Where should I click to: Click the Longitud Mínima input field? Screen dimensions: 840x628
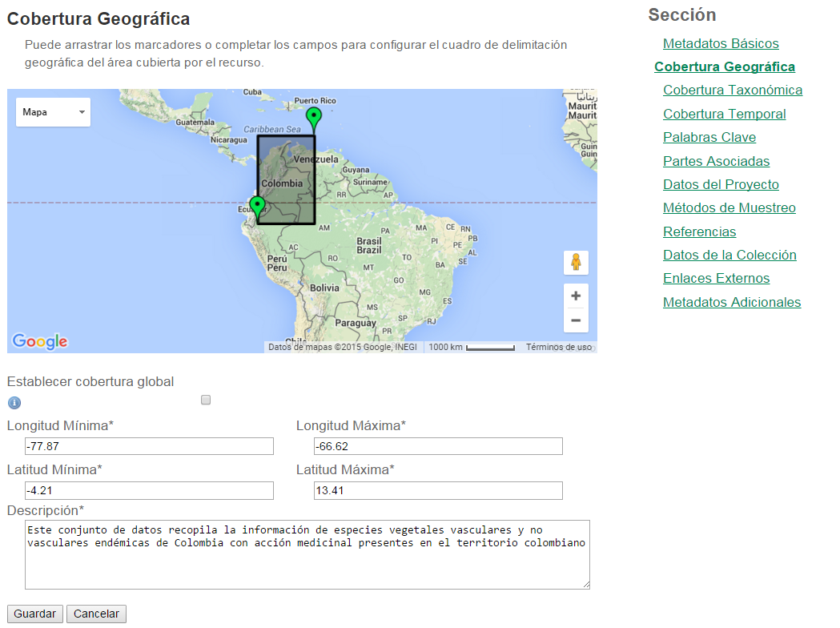pos(148,446)
